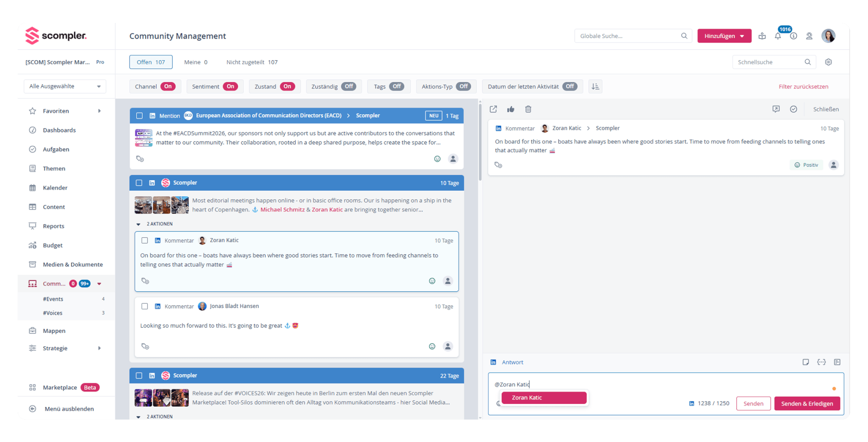Open the #Voices submenu item

53,313
